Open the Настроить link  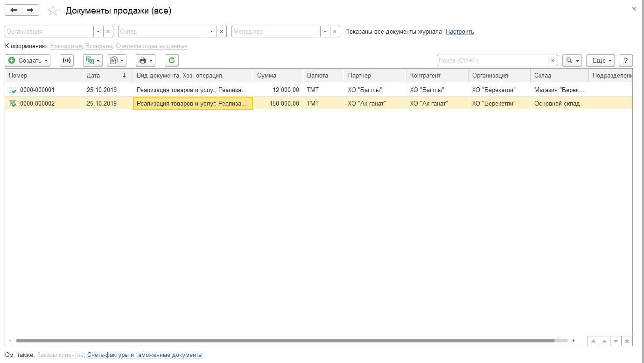(x=460, y=32)
